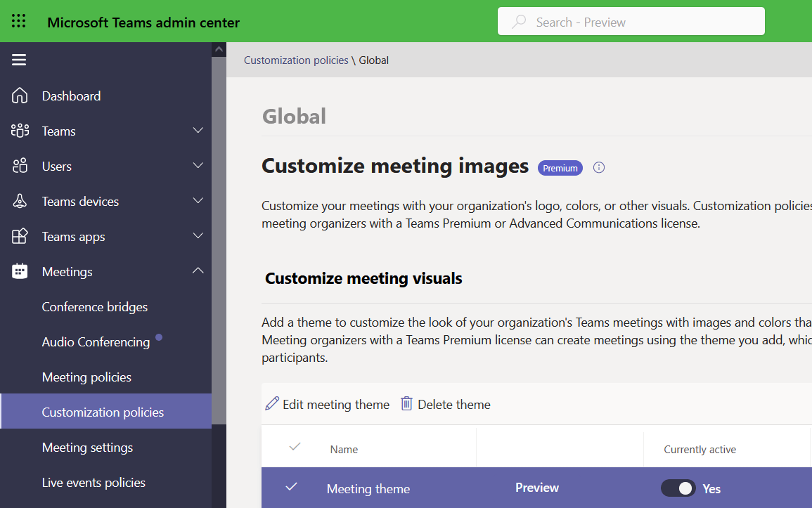Click the Teams devices bell icon
The width and height of the screenshot is (812, 508).
pos(20,202)
